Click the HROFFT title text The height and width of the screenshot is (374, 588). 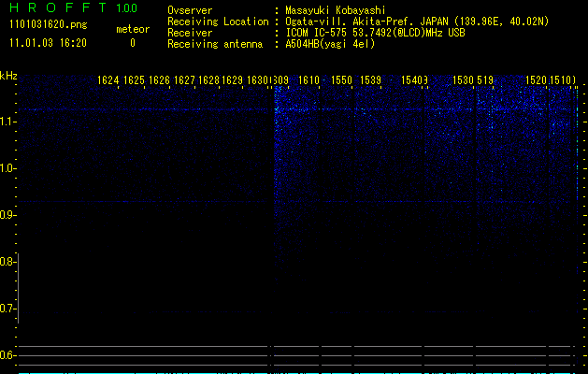(x=58, y=7)
